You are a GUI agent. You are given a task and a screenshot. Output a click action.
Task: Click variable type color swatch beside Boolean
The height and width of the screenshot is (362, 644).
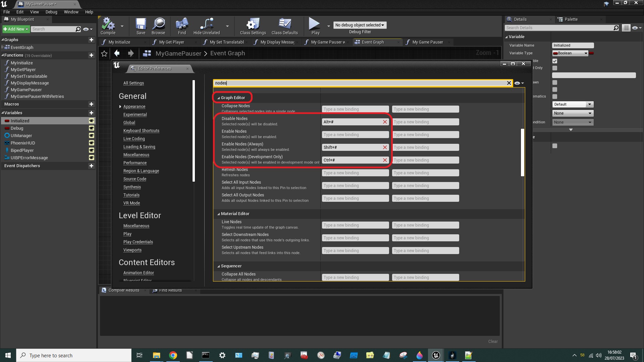[591, 53]
